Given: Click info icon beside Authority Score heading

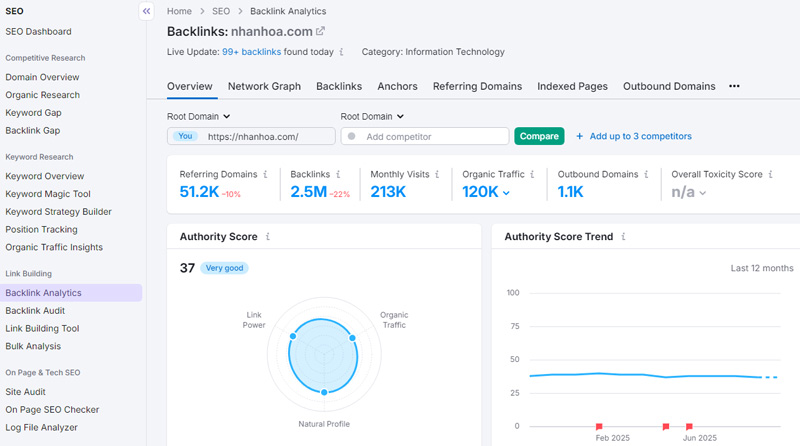Looking at the screenshot, I should [268, 237].
